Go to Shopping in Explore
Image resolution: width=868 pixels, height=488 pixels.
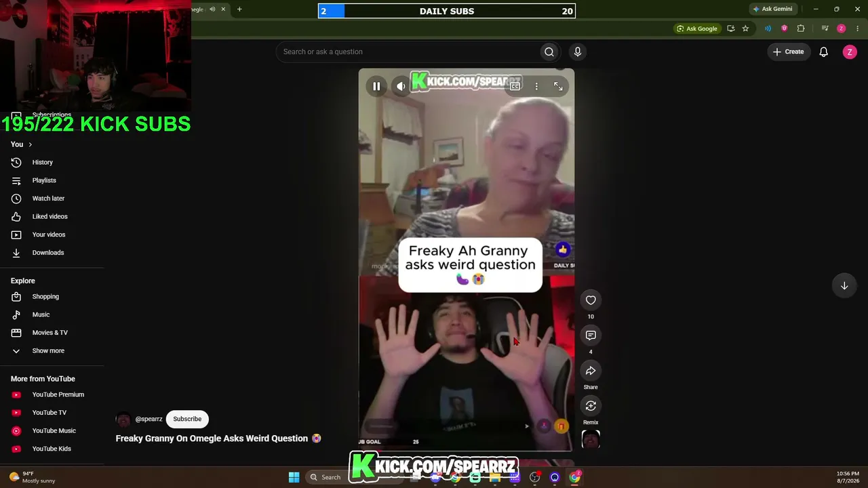[x=45, y=296]
